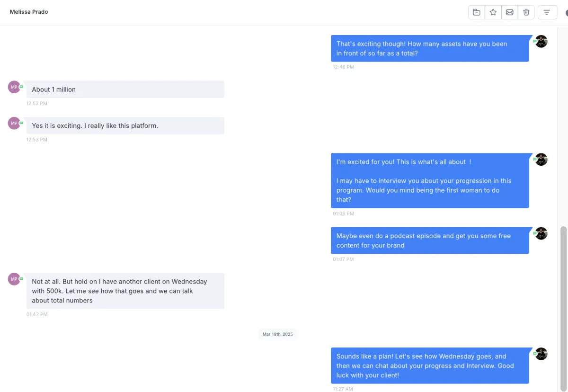Delete conversation using trash icon
Viewport: 568px width, 392px height.
point(526,12)
